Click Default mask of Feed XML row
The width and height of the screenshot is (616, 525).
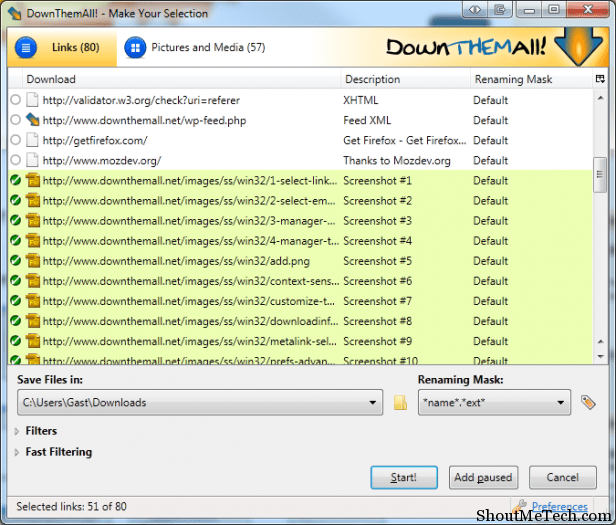491,120
